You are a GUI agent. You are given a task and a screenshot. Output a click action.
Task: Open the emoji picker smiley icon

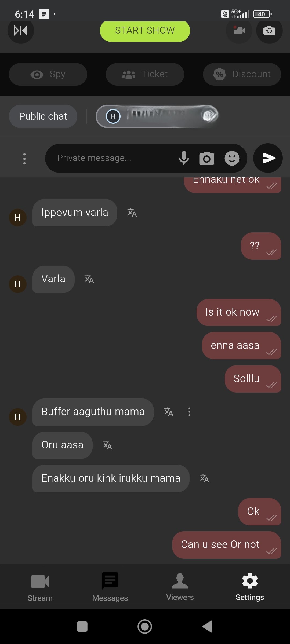(232, 158)
